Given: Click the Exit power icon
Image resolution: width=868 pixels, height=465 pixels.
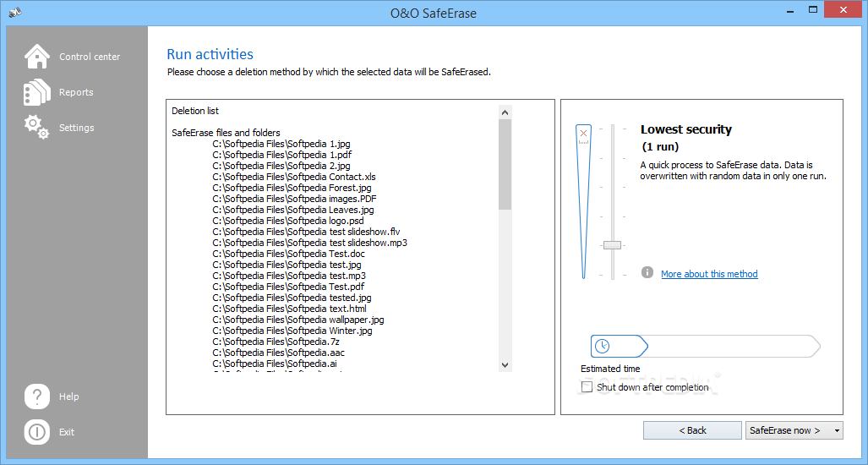Looking at the screenshot, I should [x=37, y=432].
